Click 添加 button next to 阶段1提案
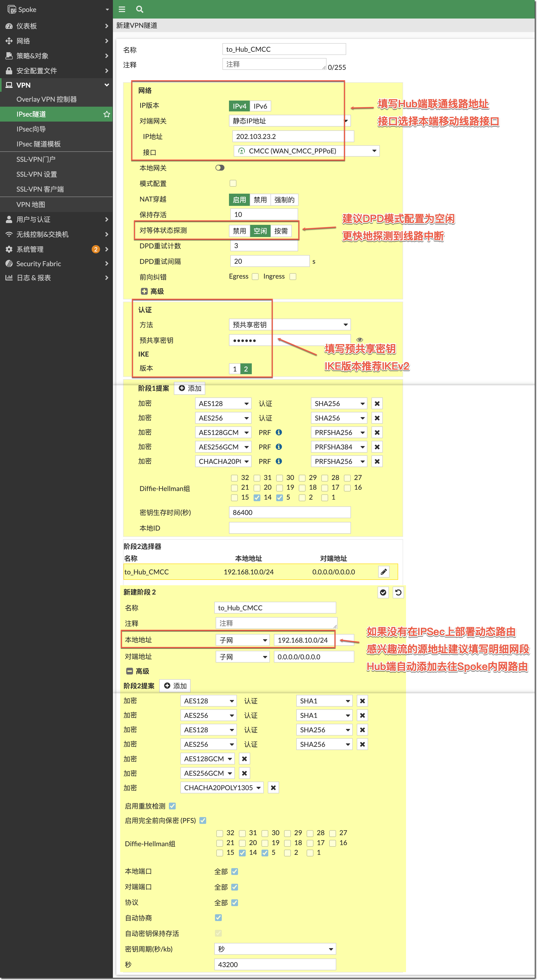This screenshot has height=980, width=537. (190, 388)
